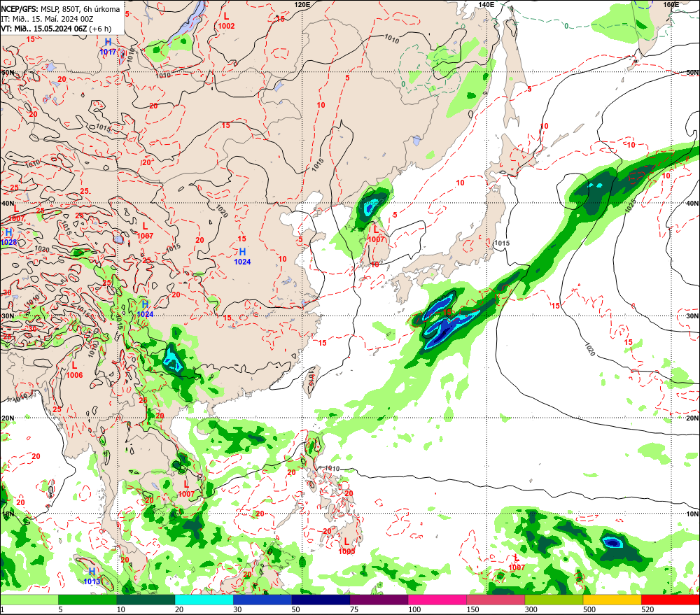700x615 pixels.
Task: Select the cyan 20–30 mm legend swatch
Action: point(204,600)
